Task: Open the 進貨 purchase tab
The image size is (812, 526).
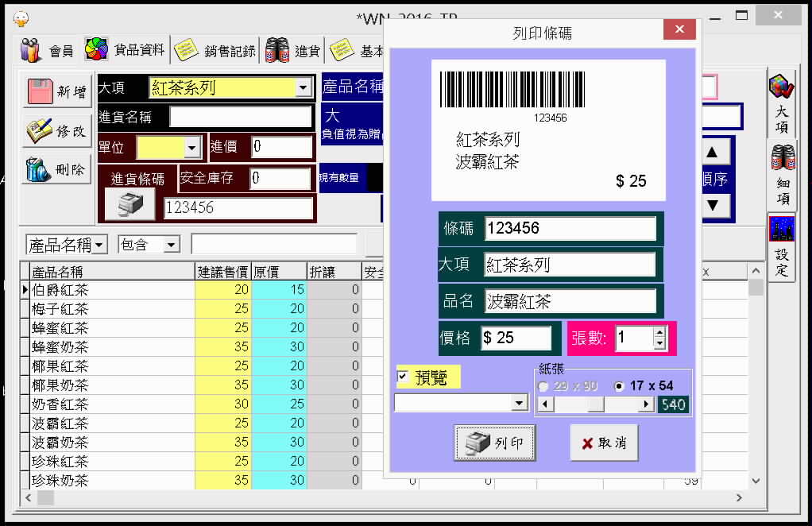Action: 292,51
